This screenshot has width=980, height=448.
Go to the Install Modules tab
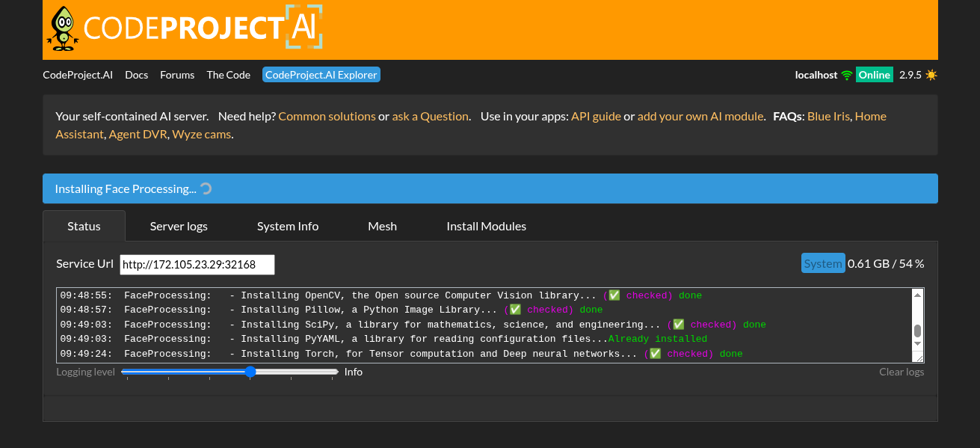(486, 226)
